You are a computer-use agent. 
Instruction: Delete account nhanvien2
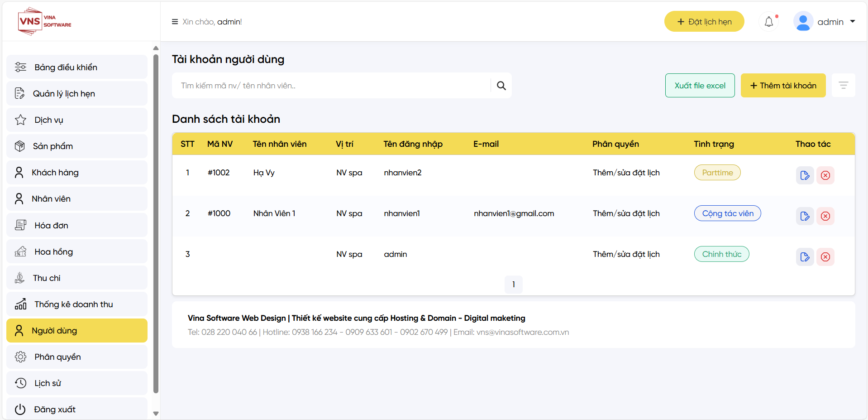click(x=825, y=175)
